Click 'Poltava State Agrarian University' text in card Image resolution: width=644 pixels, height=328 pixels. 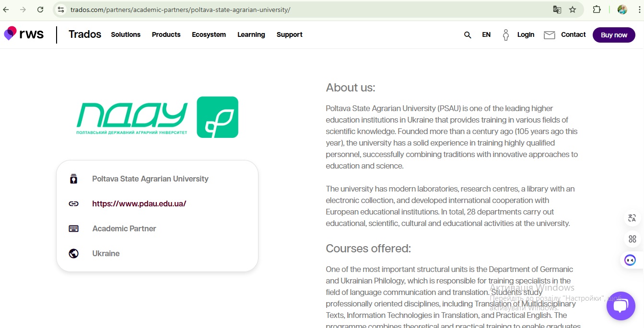click(150, 179)
